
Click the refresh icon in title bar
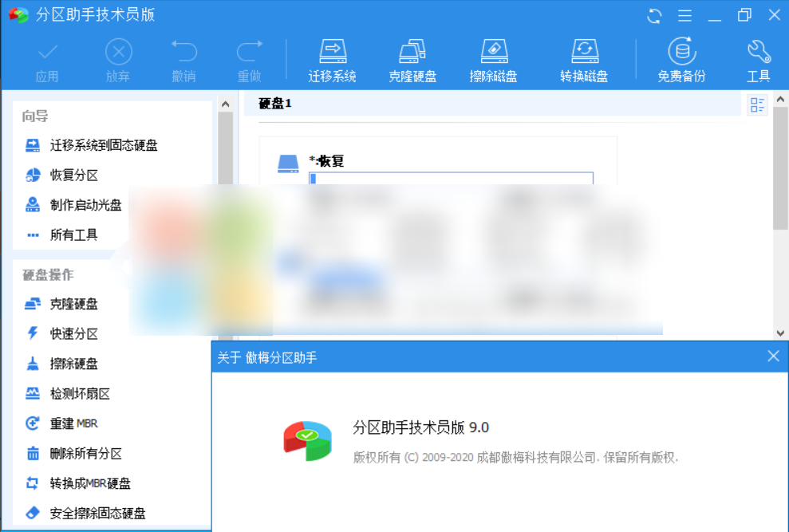coord(654,16)
